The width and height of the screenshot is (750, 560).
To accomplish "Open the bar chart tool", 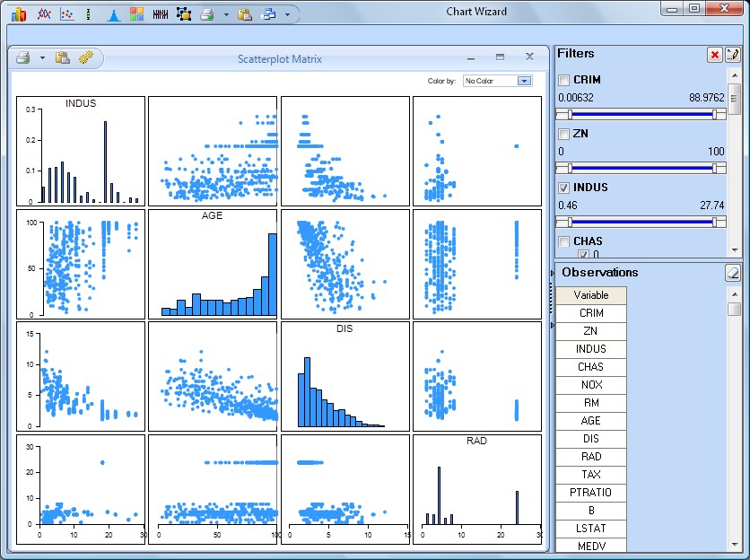I will (19, 14).
